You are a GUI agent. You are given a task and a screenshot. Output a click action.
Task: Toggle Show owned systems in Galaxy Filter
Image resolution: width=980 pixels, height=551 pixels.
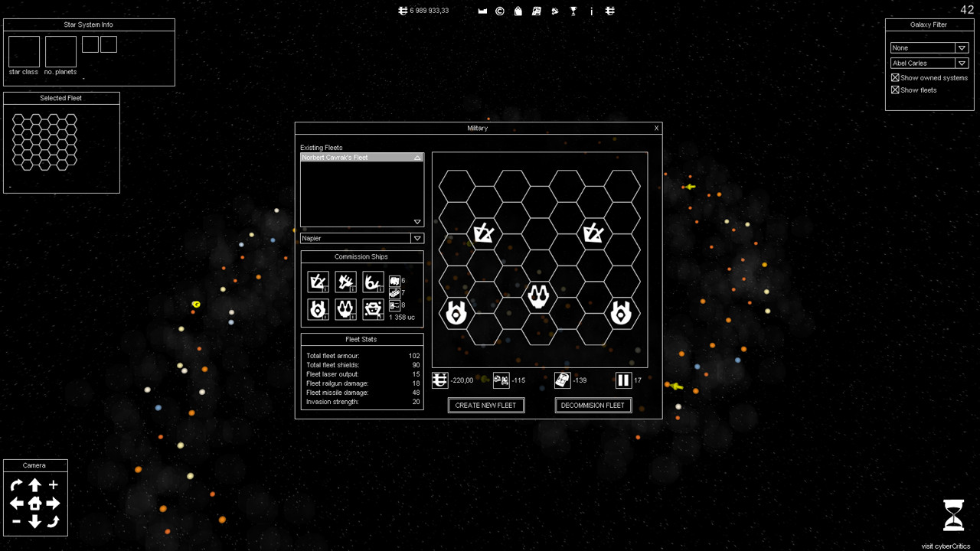[895, 77]
